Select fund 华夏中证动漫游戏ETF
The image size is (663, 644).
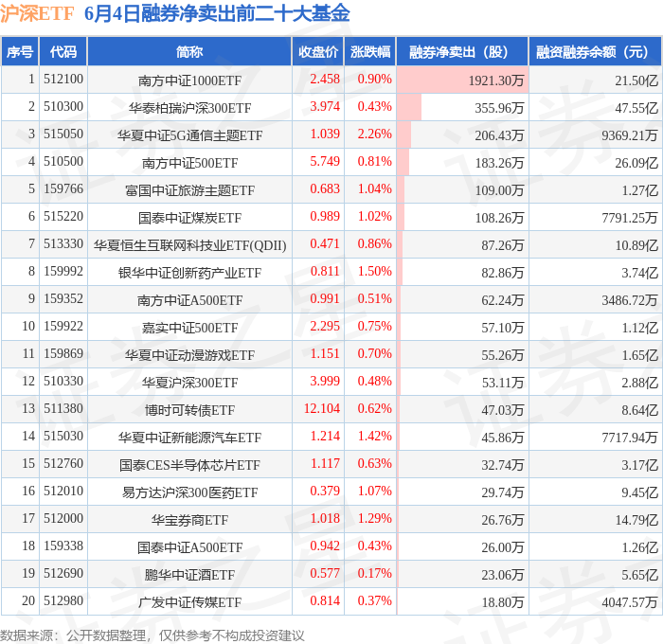click(x=189, y=355)
